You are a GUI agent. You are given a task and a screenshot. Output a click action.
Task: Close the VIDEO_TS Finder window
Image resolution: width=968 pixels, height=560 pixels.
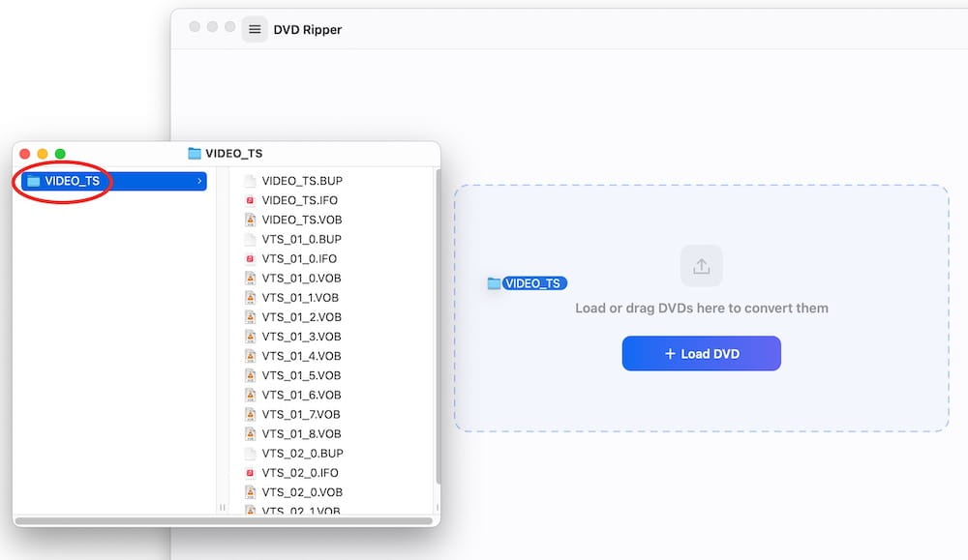click(x=25, y=154)
